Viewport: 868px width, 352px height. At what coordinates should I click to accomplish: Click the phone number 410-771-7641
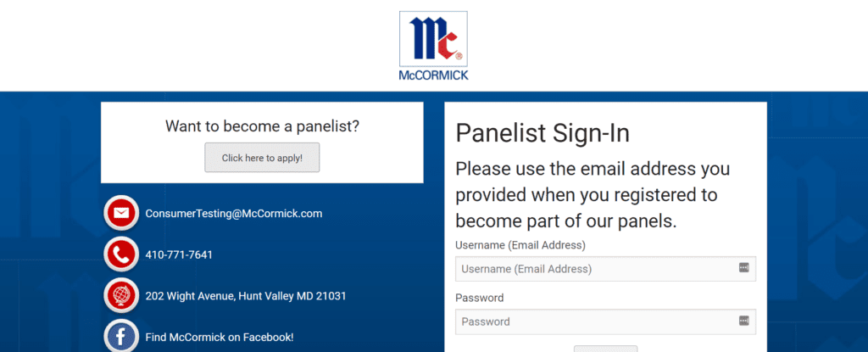click(x=179, y=254)
